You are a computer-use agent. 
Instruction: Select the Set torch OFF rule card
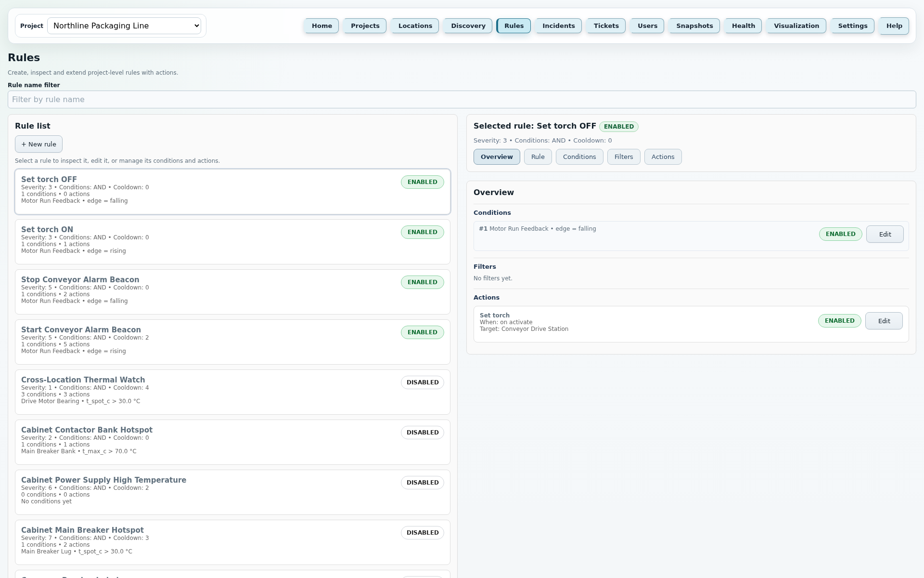pos(232,192)
